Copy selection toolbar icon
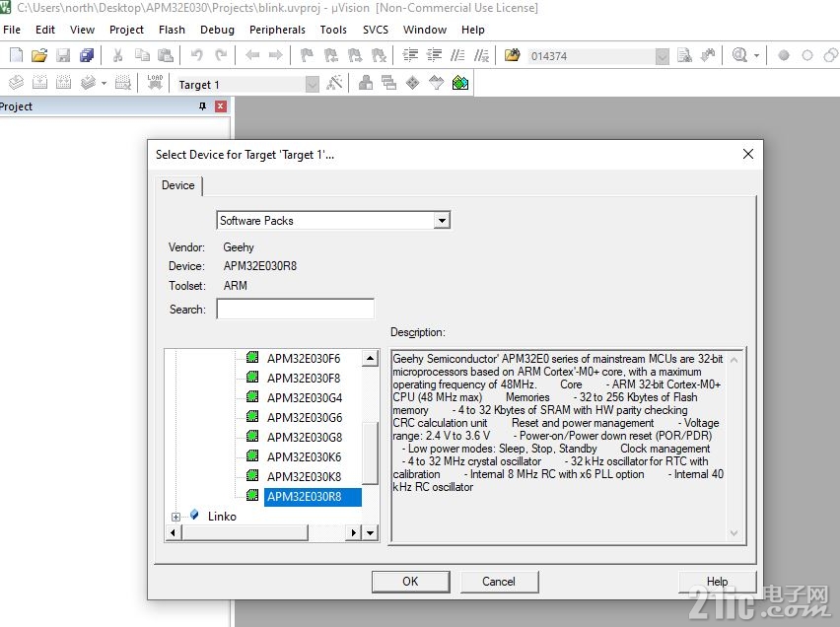840x627 pixels. click(x=142, y=55)
